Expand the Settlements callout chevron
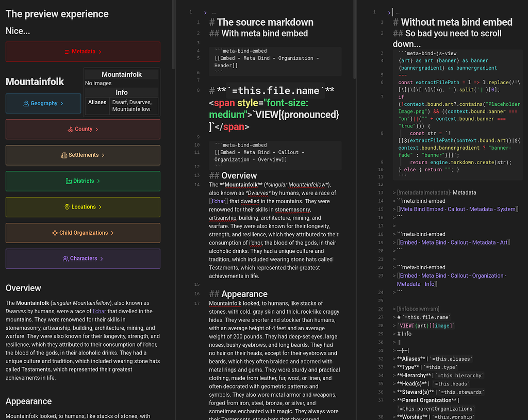 (x=103, y=155)
